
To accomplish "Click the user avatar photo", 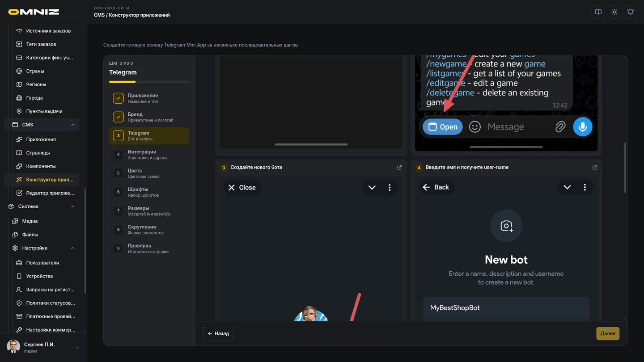I will click(13, 346).
